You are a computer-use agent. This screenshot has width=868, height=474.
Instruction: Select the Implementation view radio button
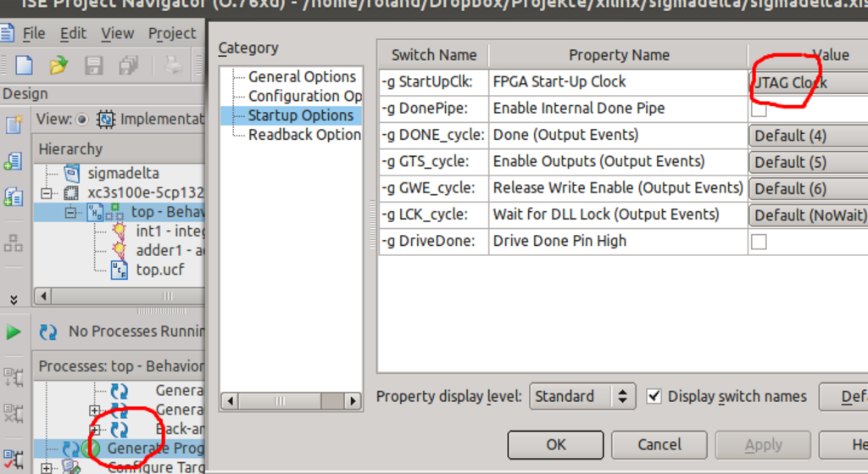(x=82, y=120)
